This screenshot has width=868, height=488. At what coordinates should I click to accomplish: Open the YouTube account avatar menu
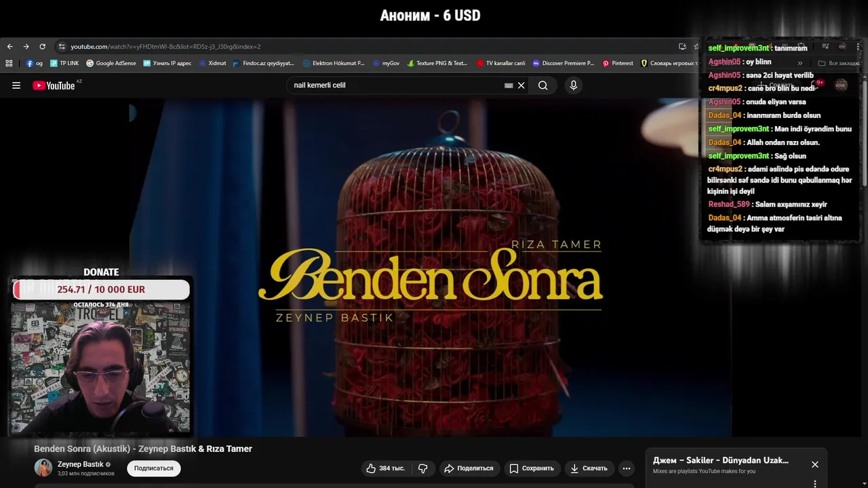point(841,85)
